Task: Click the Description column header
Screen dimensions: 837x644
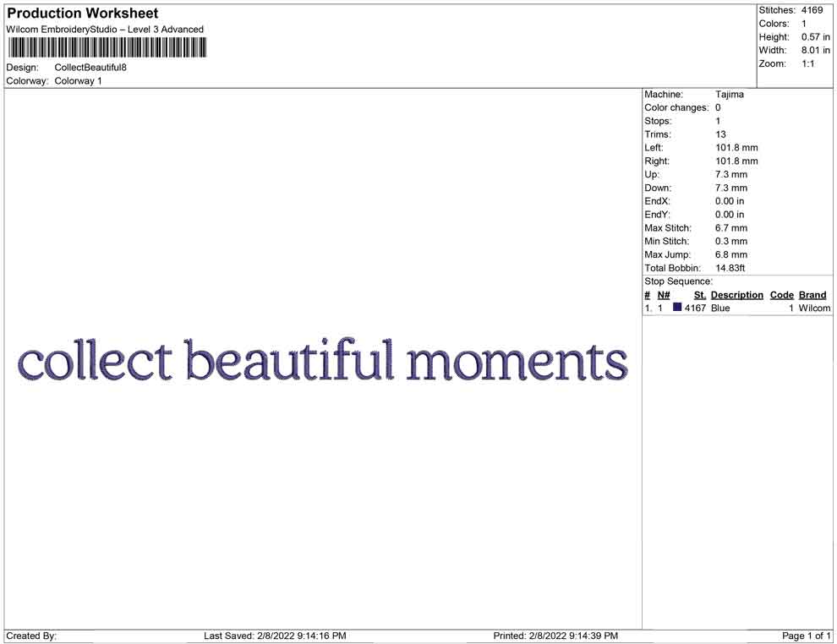Action: point(736,295)
